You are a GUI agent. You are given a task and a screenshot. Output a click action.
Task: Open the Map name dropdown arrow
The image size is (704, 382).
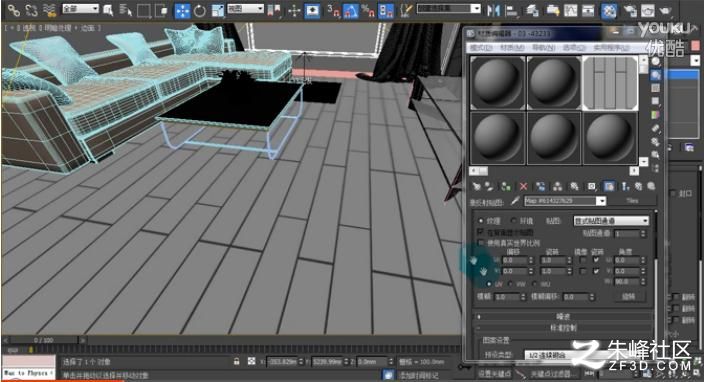(x=601, y=201)
